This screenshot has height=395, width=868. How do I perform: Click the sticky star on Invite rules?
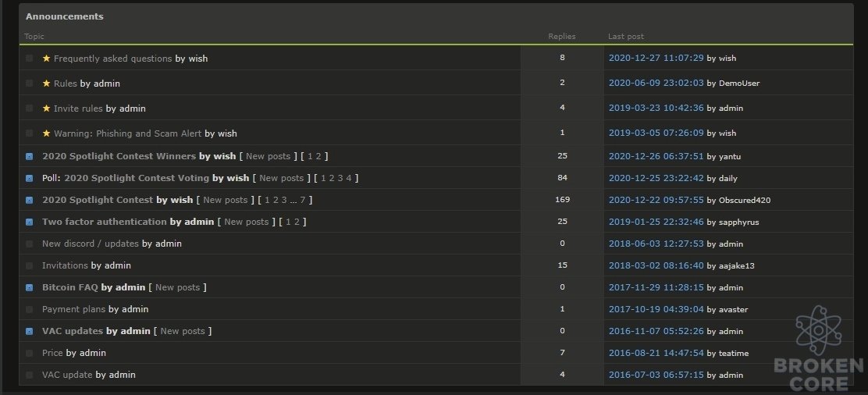pyautogui.click(x=47, y=108)
